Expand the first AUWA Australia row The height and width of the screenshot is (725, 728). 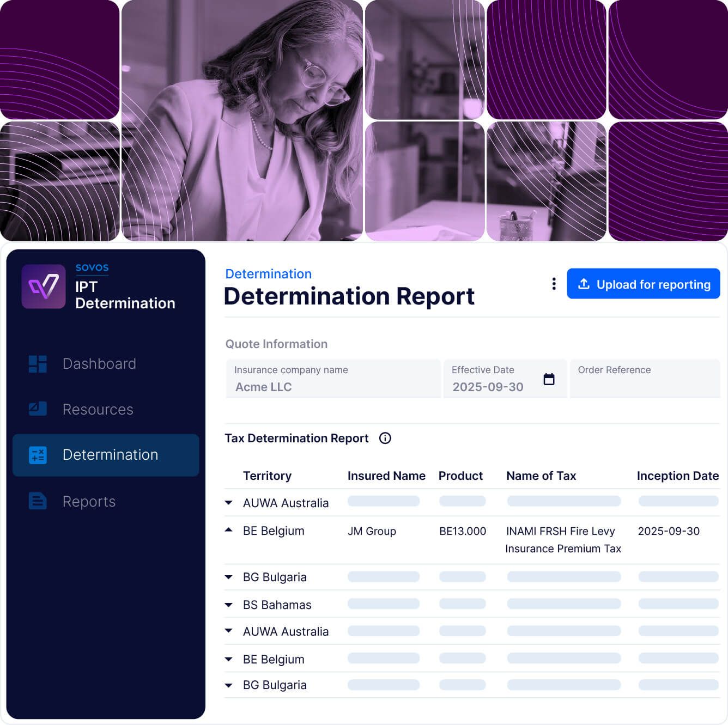(229, 503)
